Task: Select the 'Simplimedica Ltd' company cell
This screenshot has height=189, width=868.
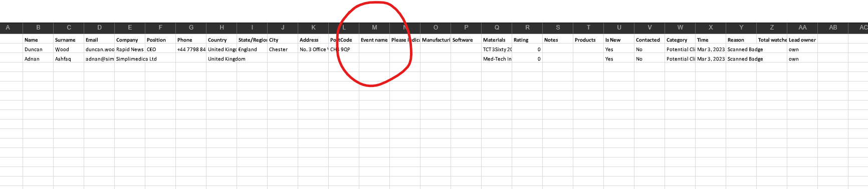Action: point(130,58)
